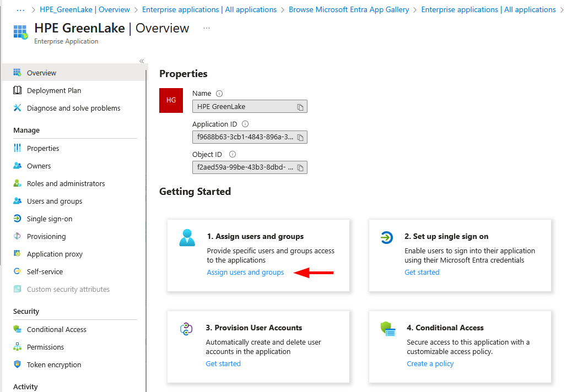The width and height of the screenshot is (567, 392).
Task: Show info tooltip for Application ID
Action: click(x=245, y=124)
